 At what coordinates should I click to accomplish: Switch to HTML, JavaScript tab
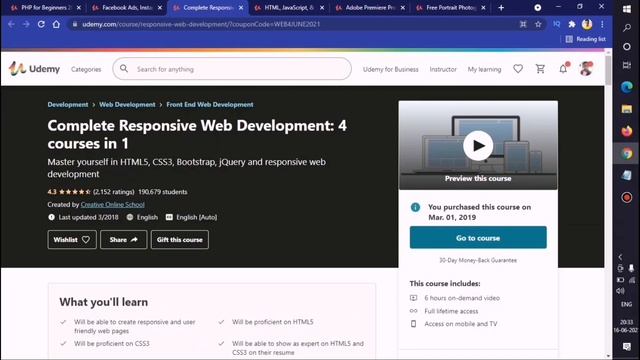click(x=288, y=8)
